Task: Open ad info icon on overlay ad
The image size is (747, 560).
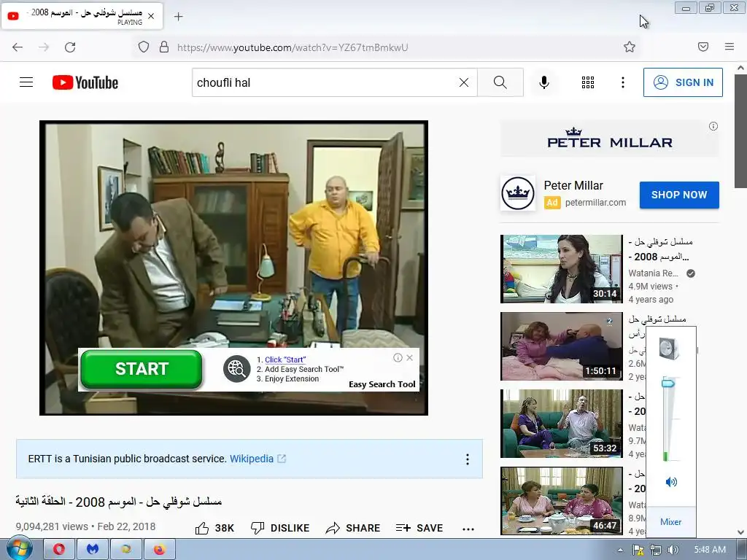Action: point(398,357)
